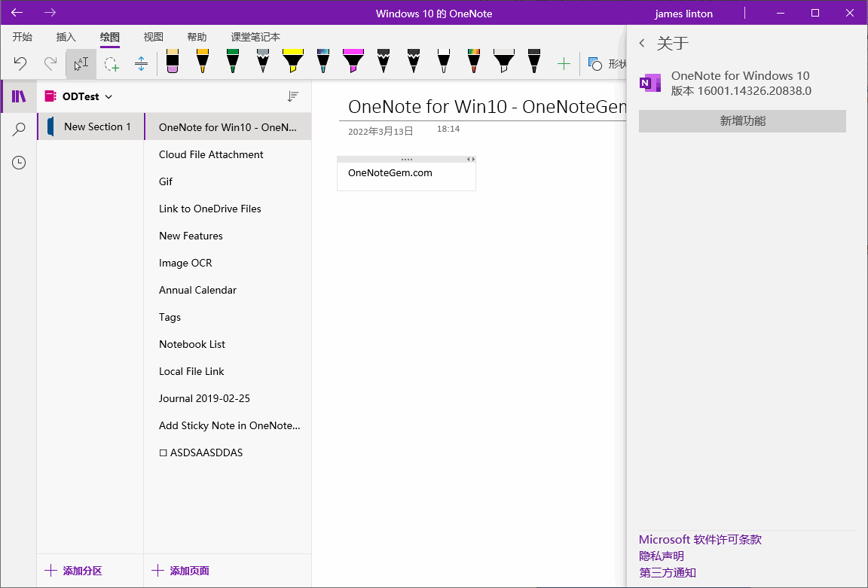
Task: Open the Journal 2019-02-25 page
Action: (x=228, y=398)
